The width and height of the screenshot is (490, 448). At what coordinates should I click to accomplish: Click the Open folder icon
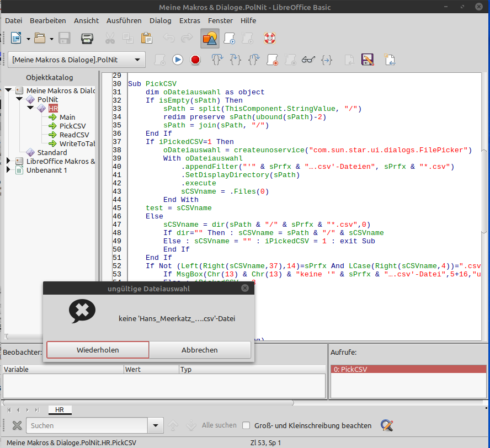pos(40,39)
